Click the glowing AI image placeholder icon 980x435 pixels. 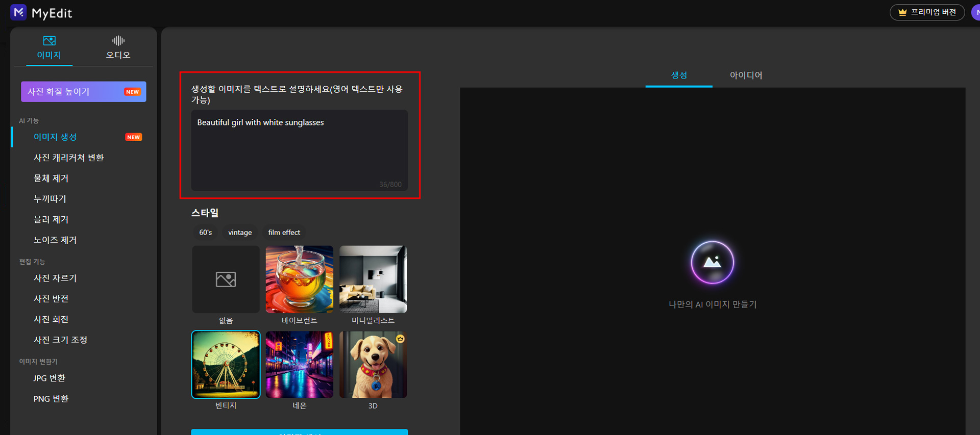tap(712, 263)
